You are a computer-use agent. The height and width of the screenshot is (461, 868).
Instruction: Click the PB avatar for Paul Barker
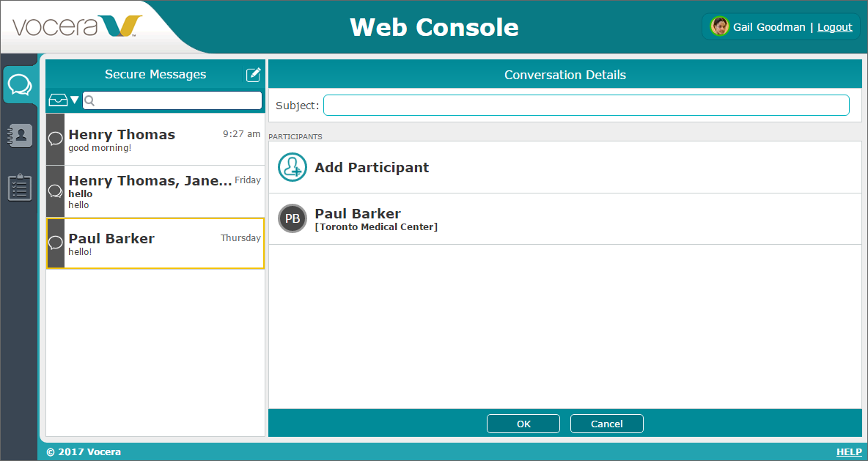293,218
